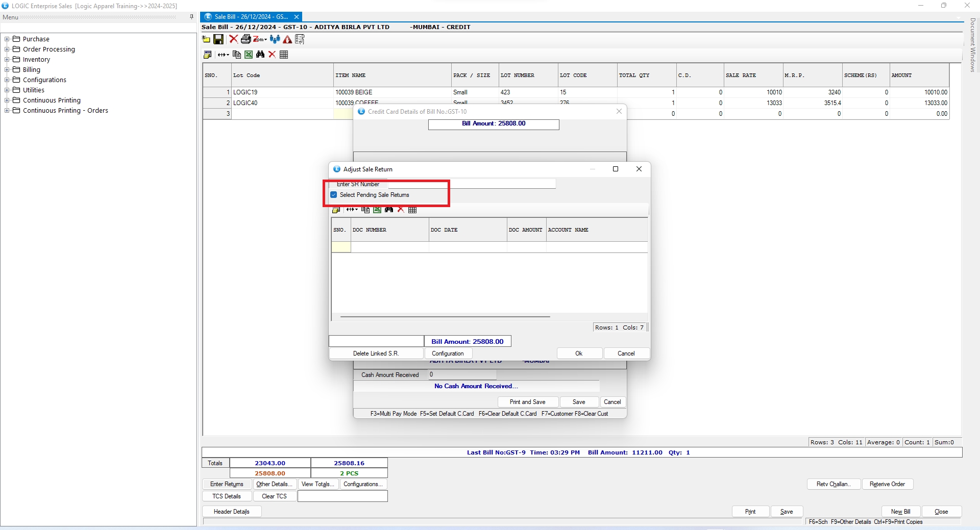Click the blue people icon in the Sale Bill toolbar
The image size is (980, 530).
[x=275, y=39]
